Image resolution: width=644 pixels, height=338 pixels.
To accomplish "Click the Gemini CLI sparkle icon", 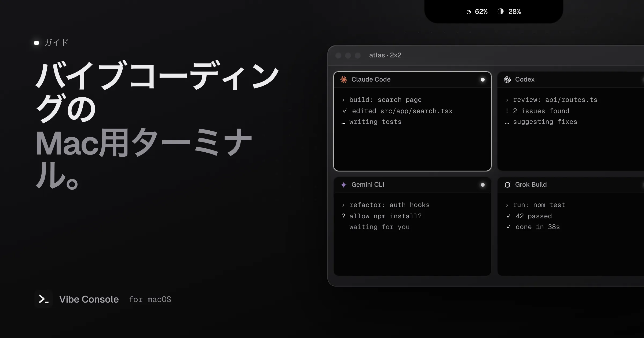I will coord(344,185).
